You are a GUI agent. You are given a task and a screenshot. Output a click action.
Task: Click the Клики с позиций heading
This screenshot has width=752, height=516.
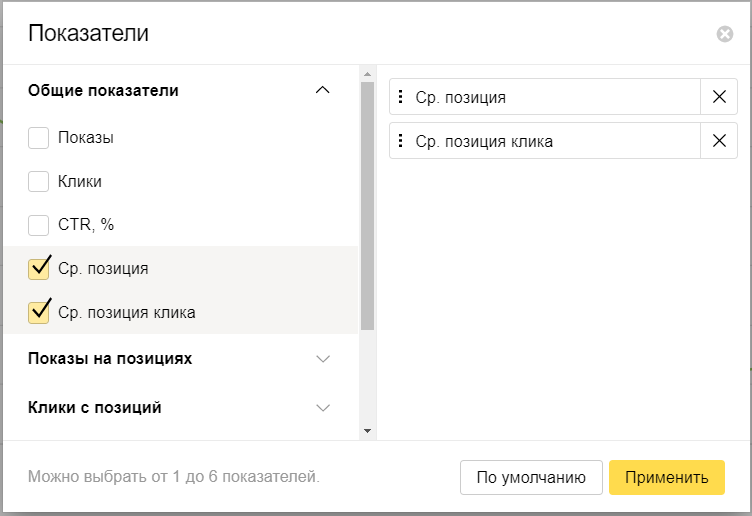(94, 408)
